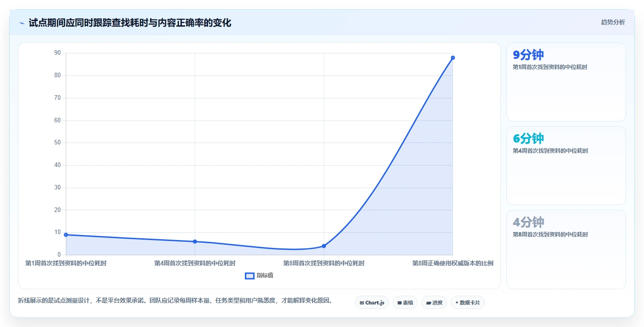
Task: Select the 进度 tag
Action: click(x=434, y=303)
